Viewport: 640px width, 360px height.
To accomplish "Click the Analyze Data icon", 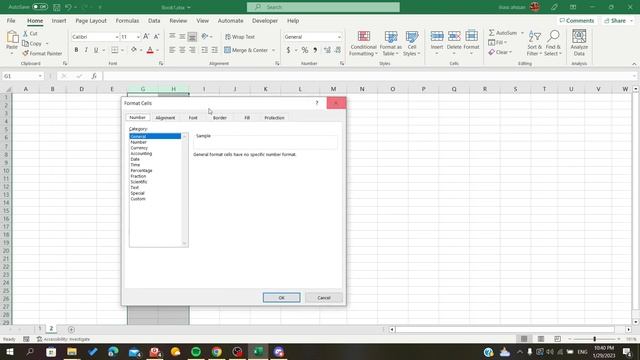I will 579,37.
